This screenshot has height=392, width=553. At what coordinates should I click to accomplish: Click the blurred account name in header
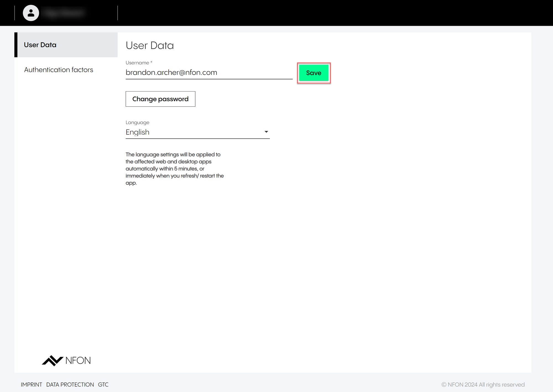[x=64, y=13]
